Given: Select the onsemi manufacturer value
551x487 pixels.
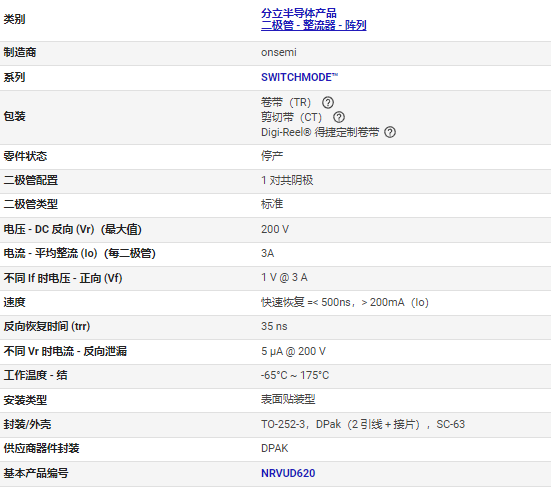Looking at the screenshot, I should (279, 52).
